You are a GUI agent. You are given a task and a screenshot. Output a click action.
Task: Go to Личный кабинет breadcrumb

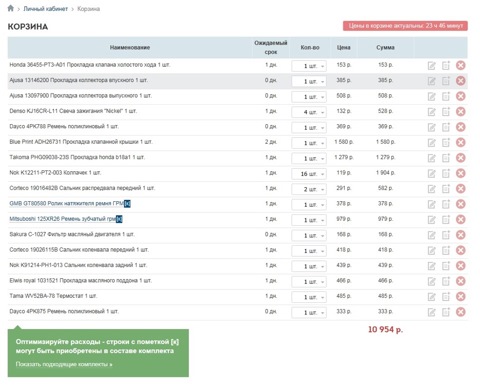point(45,9)
